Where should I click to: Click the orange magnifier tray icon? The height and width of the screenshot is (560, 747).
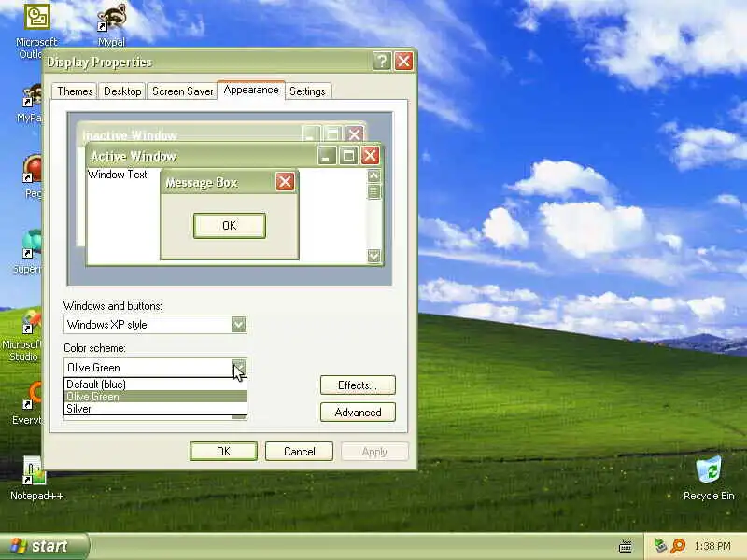pos(678,546)
